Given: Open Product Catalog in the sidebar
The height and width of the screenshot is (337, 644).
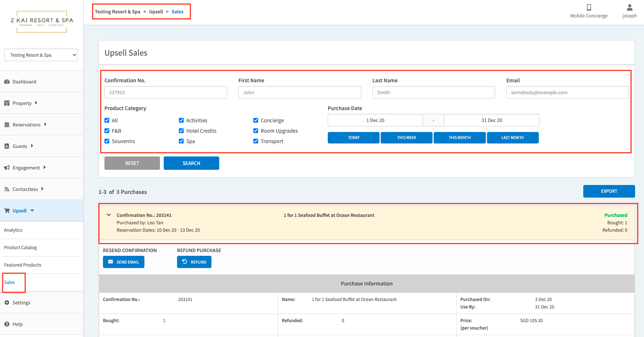Looking at the screenshot, I should click(20, 248).
